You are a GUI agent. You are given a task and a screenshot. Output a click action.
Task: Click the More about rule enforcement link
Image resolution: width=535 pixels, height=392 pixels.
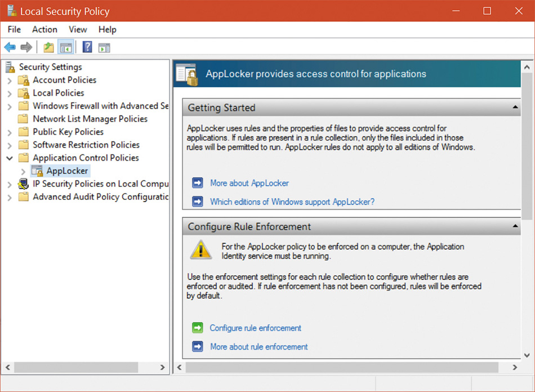click(x=258, y=347)
